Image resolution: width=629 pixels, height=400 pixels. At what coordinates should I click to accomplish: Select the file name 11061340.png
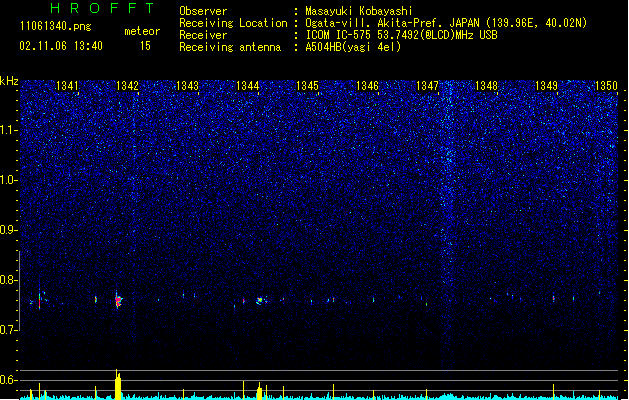click(x=56, y=26)
